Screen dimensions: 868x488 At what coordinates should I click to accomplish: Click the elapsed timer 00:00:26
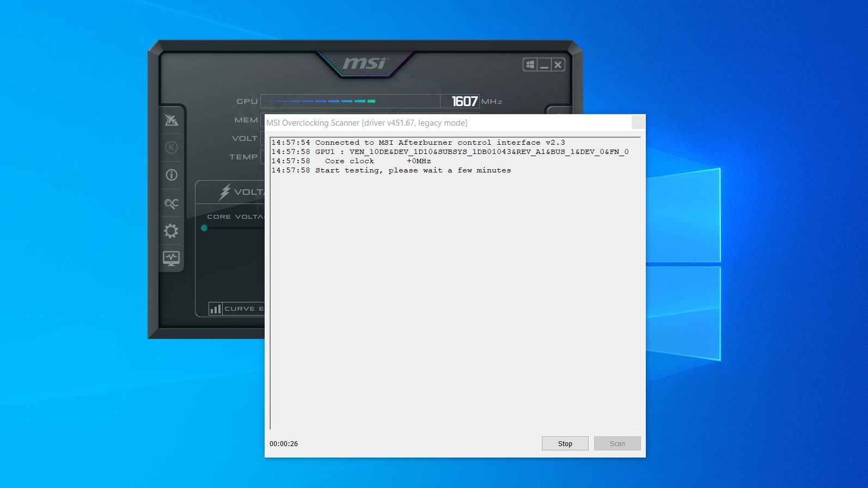pyautogui.click(x=284, y=444)
